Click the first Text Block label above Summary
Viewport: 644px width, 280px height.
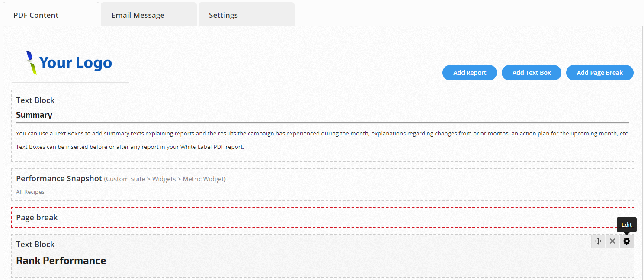35,100
